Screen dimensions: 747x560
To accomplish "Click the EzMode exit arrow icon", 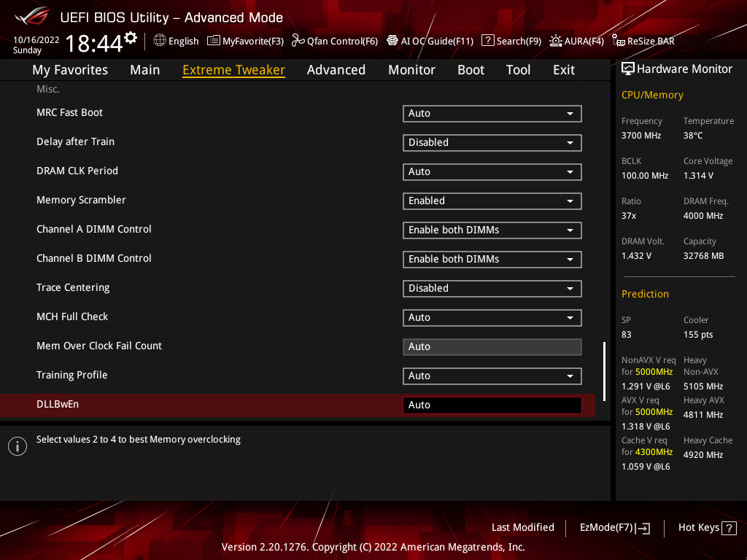I will pyautogui.click(x=643, y=528).
